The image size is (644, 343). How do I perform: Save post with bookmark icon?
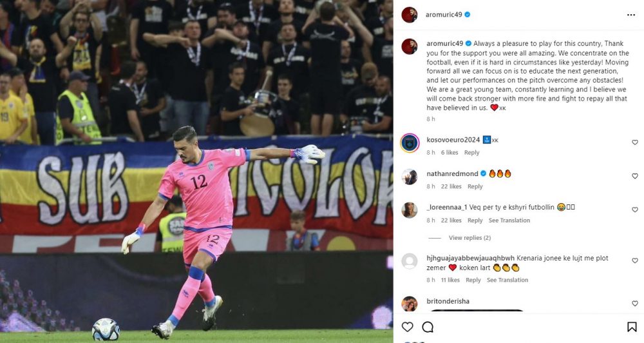coord(632,327)
